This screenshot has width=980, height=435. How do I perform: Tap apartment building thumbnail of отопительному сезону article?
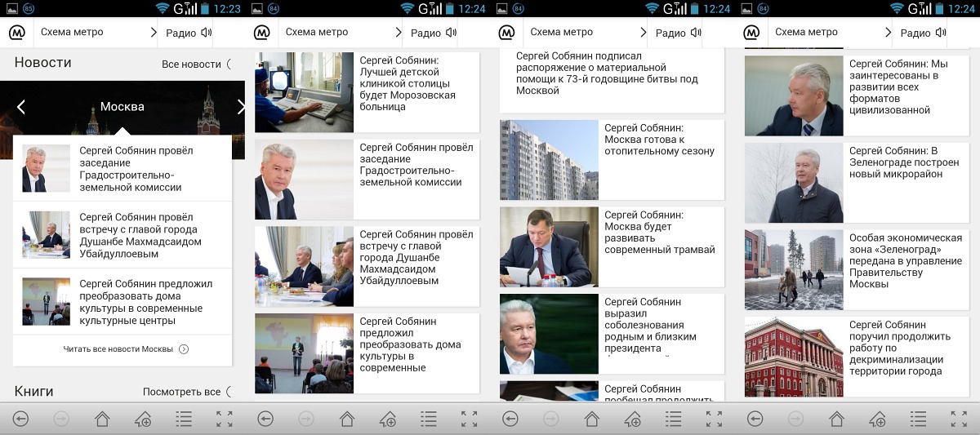(549, 160)
